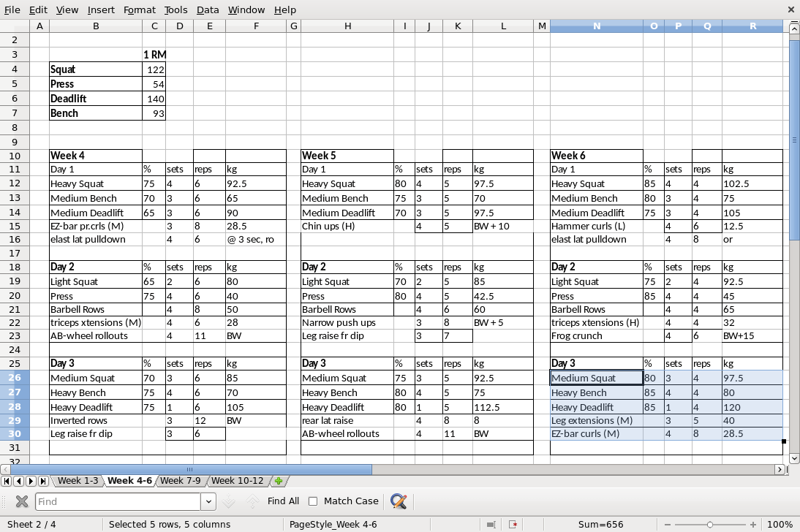Switch to the Week 10-12 sheet tab
The image size is (800, 532).
[x=237, y=481]
